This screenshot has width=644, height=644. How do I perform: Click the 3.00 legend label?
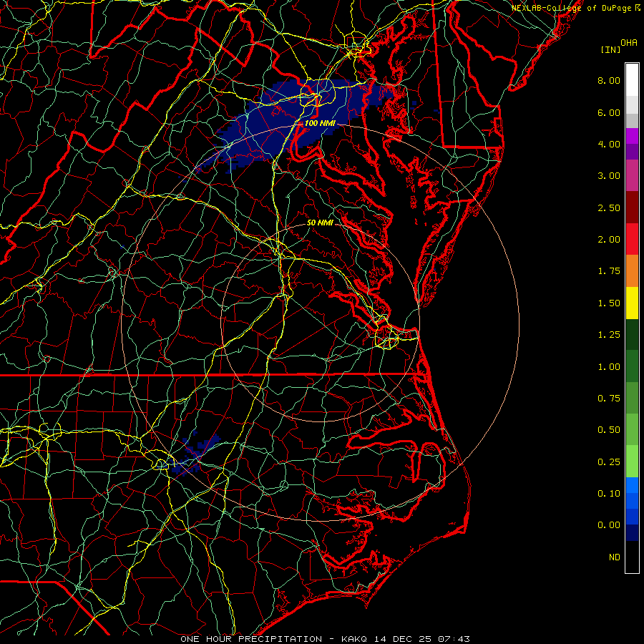tap(609, 176)
